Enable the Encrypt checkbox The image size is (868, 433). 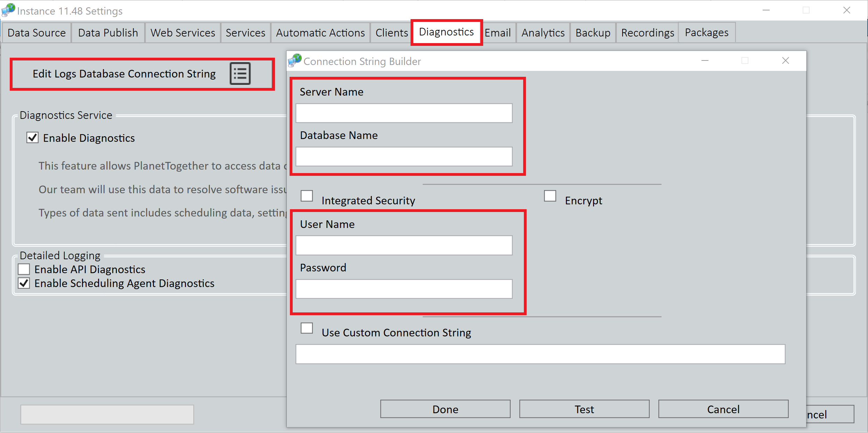[550, 196]
